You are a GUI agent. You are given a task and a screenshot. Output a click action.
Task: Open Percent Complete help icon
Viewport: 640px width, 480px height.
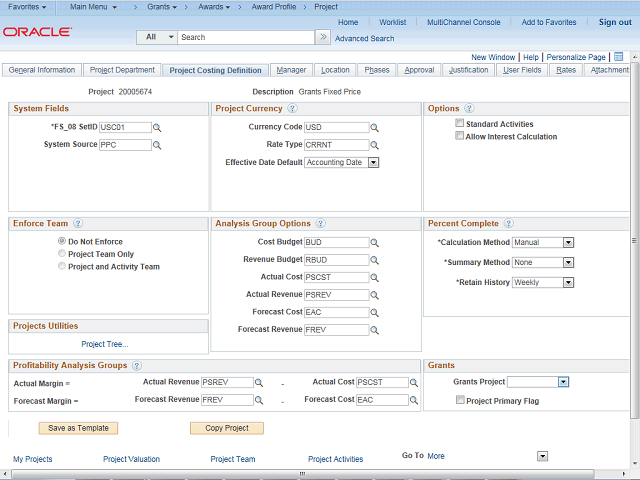[x=508, y=224]
